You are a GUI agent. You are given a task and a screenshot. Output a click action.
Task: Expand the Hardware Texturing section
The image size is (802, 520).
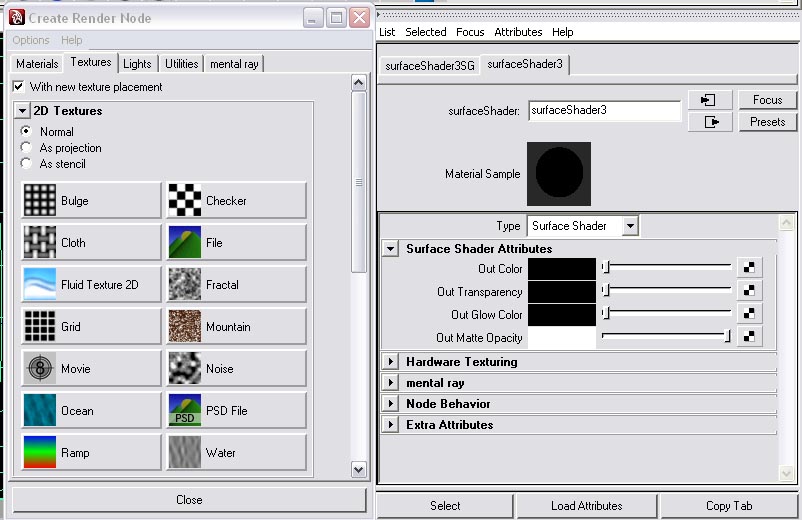[x=391, y=362]
